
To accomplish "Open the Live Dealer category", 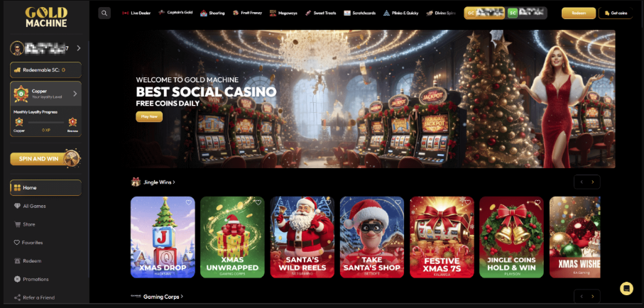I will [x=136, y=13].
